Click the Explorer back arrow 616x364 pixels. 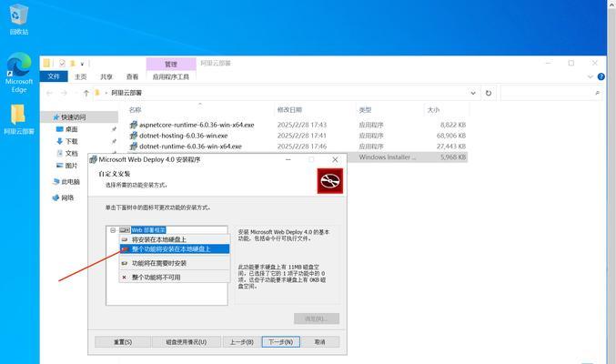coord(49,93)
